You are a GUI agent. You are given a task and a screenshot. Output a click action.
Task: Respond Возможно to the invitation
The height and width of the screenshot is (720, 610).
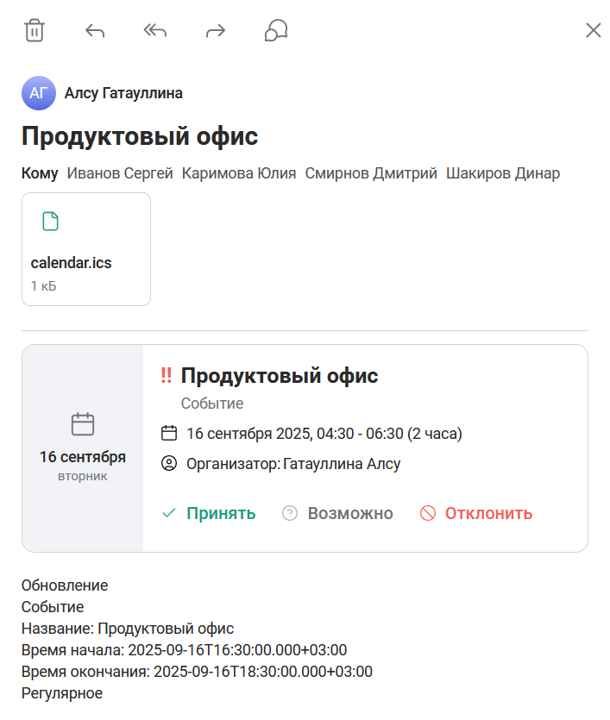click(x=338, y=513)
